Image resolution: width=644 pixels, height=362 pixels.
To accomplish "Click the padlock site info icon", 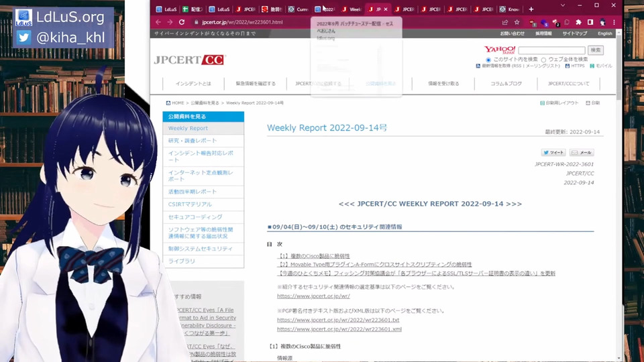I will (197, 22).
